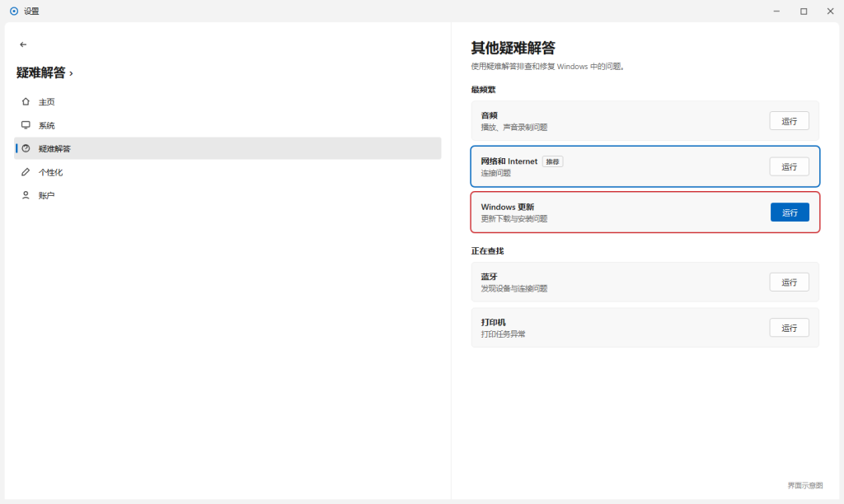Maximize the 设置 window

(x=804, y=11)
